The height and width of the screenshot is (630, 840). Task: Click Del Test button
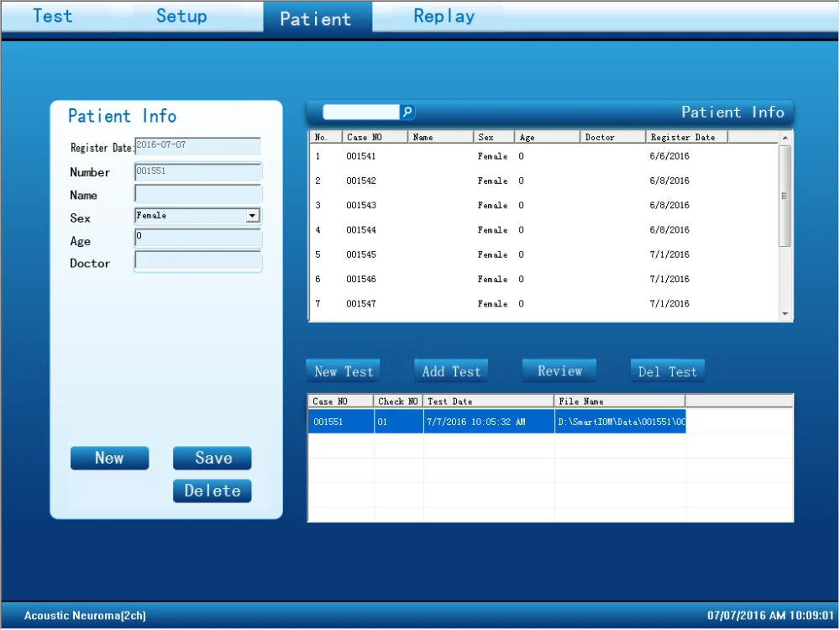pyautogui.click(x=668, y=371)
